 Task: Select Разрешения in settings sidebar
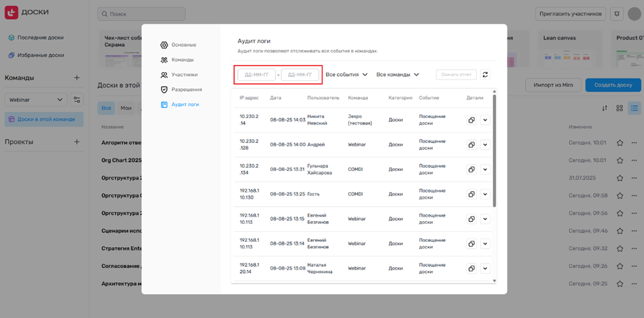click(x=186, y=89)
